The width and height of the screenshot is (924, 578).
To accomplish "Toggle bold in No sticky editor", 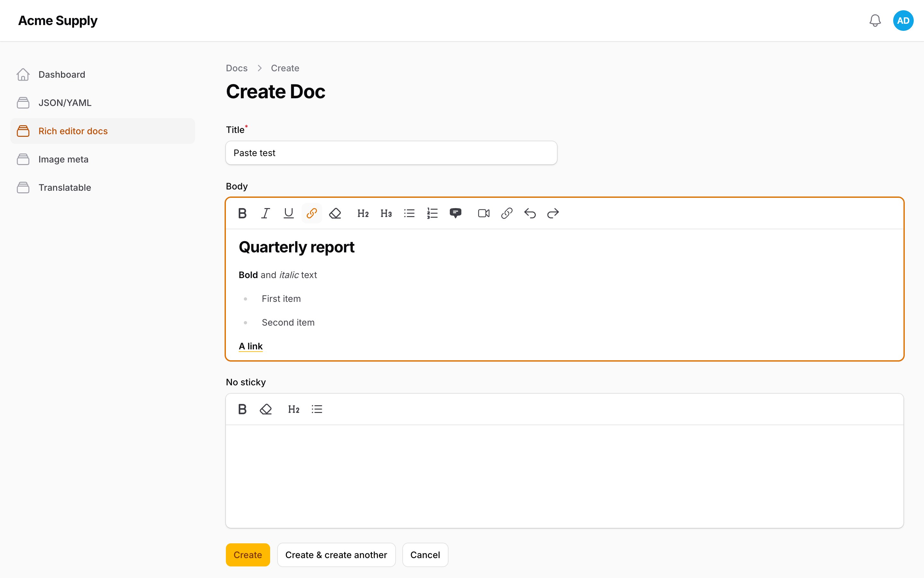I will (x=242, y=409).
